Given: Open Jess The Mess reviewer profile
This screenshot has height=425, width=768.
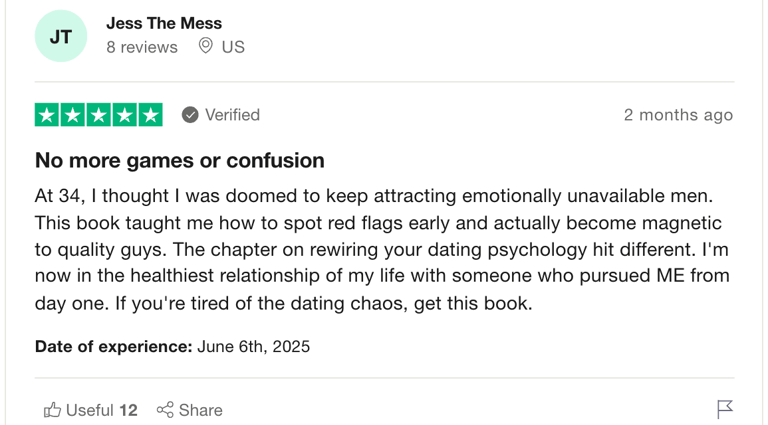Looking at the screenshot, I should tap(164, 23).
